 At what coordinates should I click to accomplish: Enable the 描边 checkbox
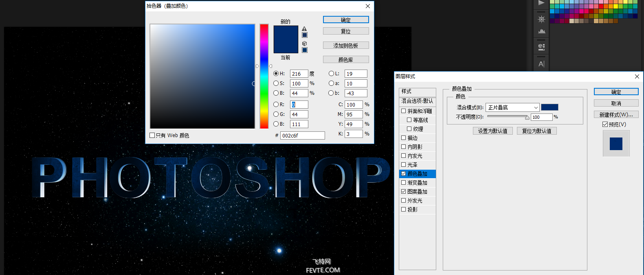404,138
